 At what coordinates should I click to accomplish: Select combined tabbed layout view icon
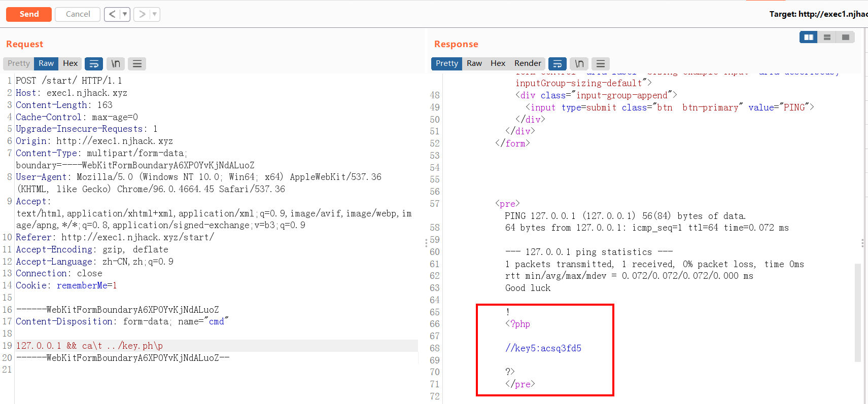point(845,37)
